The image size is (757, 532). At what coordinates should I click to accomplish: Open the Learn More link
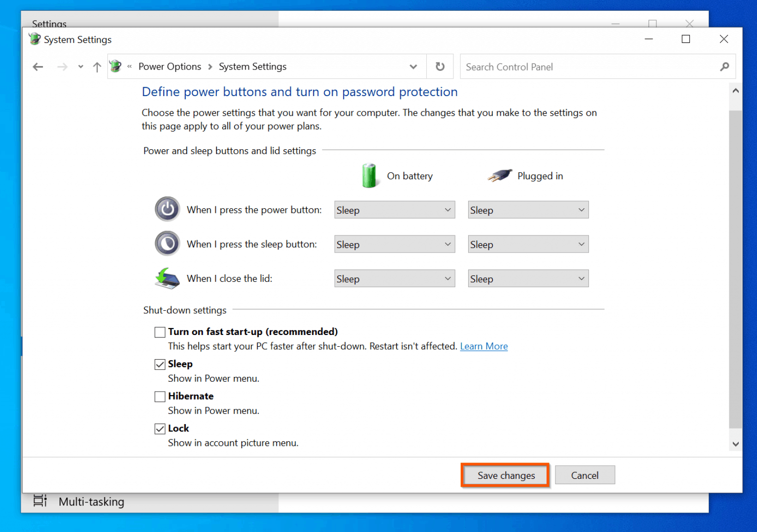(483, 346)
